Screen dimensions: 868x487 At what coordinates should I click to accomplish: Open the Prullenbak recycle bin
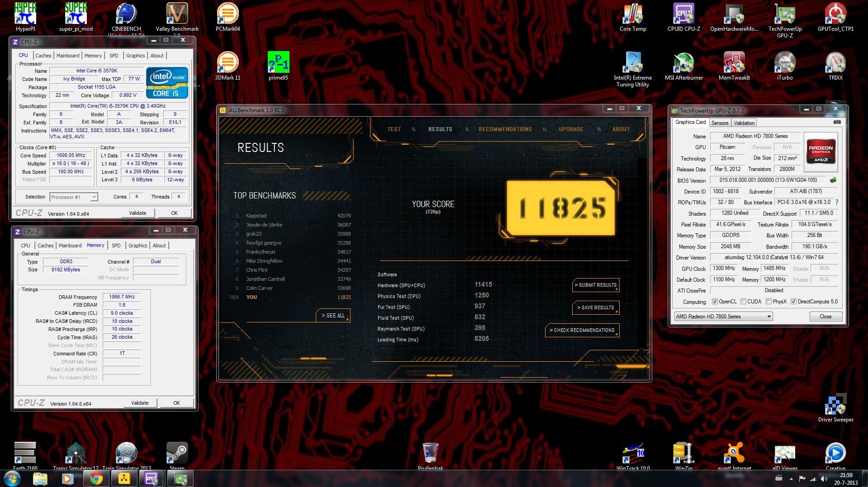[x=430, y=456]
